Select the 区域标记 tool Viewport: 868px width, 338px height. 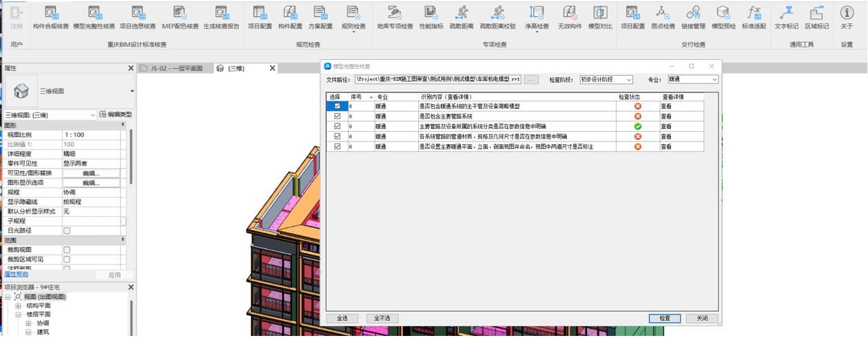(x=817, y=18)
